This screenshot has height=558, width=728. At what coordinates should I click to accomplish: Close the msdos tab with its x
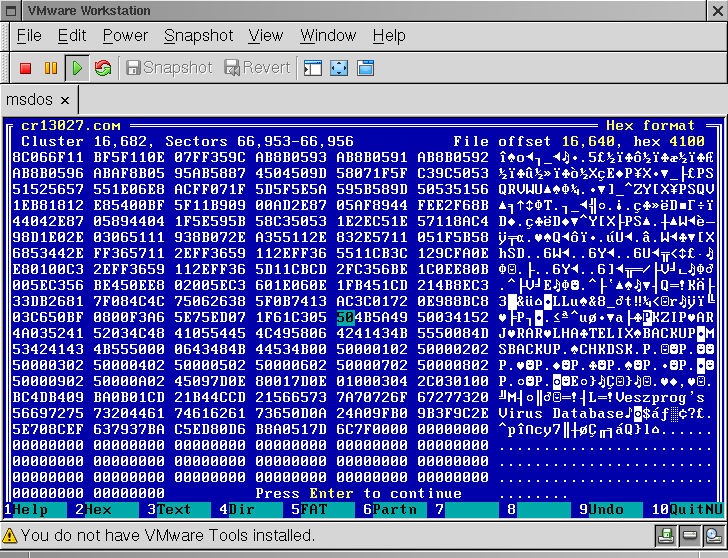click(x=65, y=100)
